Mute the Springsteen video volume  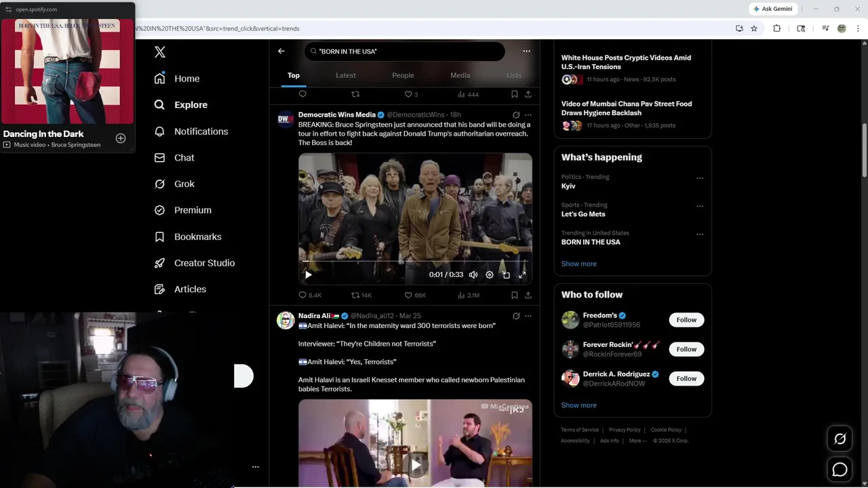tap(473, 274)
